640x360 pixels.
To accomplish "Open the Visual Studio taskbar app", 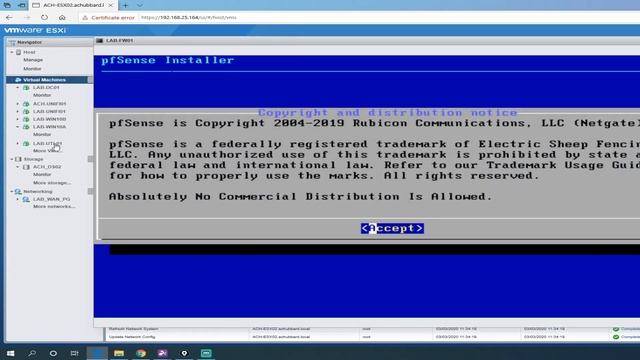I will 162,353.
